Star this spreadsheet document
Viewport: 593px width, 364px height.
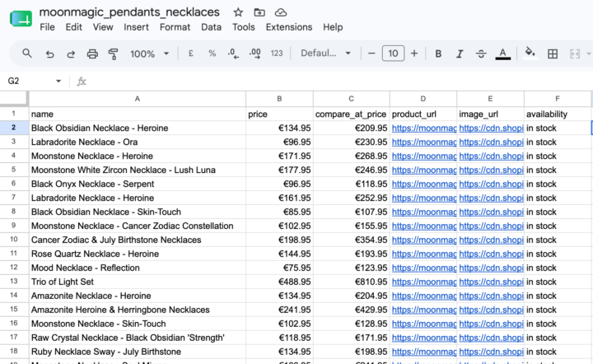(x=238, y=12)
